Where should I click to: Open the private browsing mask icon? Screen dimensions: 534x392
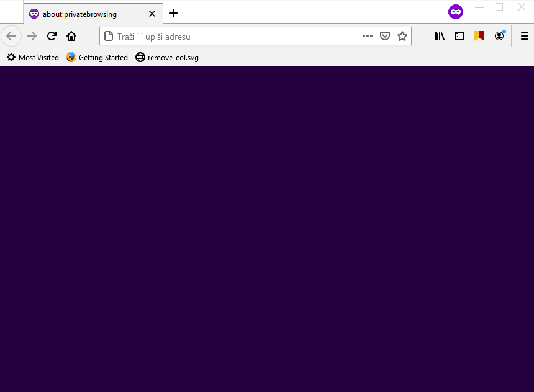pos(455,11)
